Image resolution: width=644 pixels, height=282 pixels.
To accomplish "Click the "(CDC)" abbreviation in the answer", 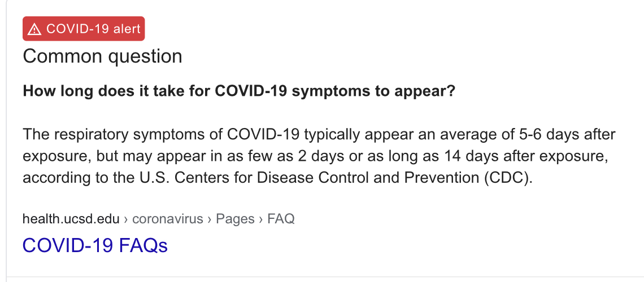I will (508, 178).
